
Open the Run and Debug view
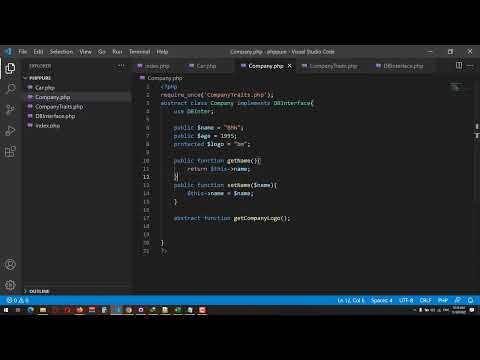[10, 131]
